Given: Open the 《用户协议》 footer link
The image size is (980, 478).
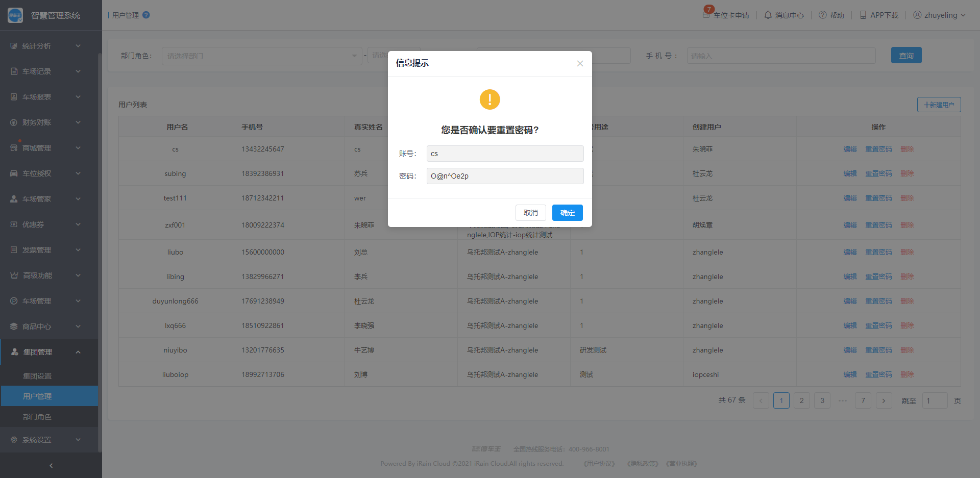Looking at the screenshot, I should click(x=599, y=464).
